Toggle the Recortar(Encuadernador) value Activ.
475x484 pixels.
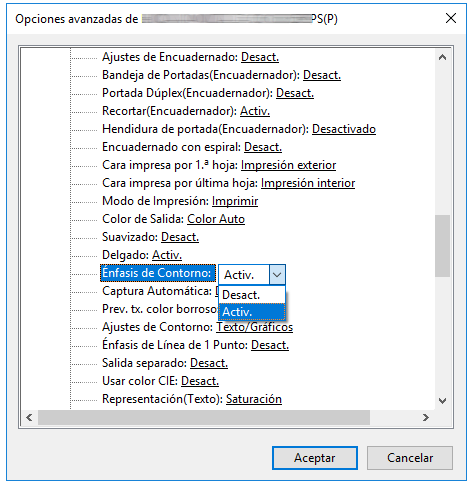coord(255,111)
